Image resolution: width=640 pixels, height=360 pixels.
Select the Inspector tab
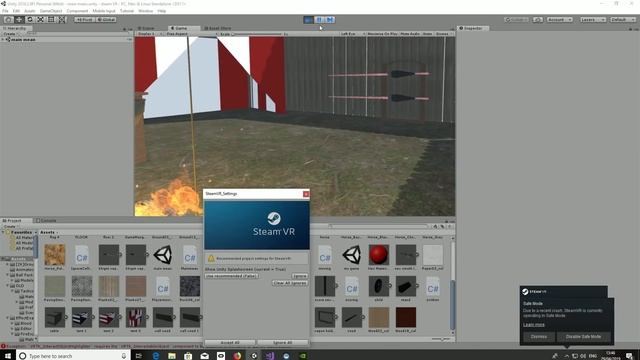(x=473, y=28)
